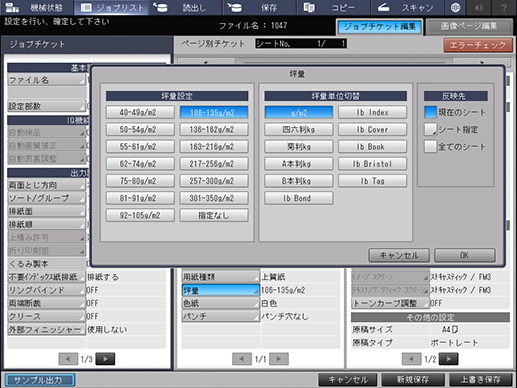Check 現在のシート apply target

(430, 112)
